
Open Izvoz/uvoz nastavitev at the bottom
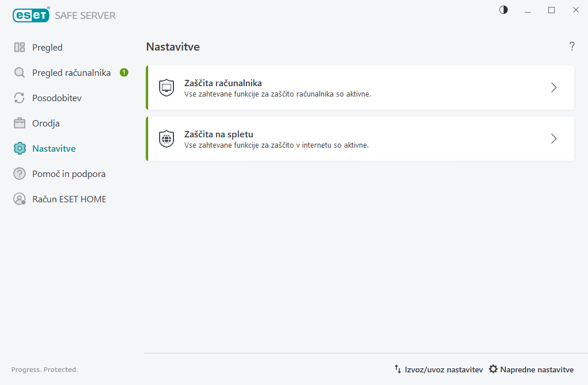point(438,369)
